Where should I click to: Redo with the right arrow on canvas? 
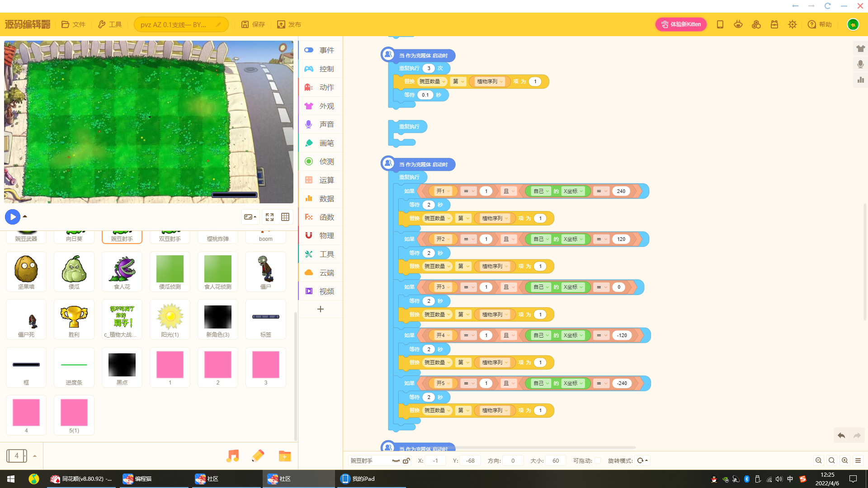(857, 436)
